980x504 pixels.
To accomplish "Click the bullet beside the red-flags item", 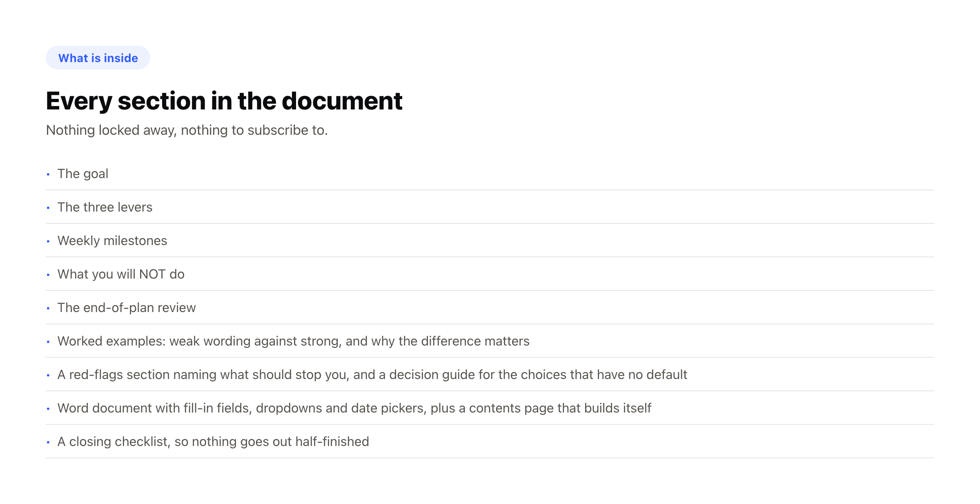I will pyautogui.click(x=48, y=375).
